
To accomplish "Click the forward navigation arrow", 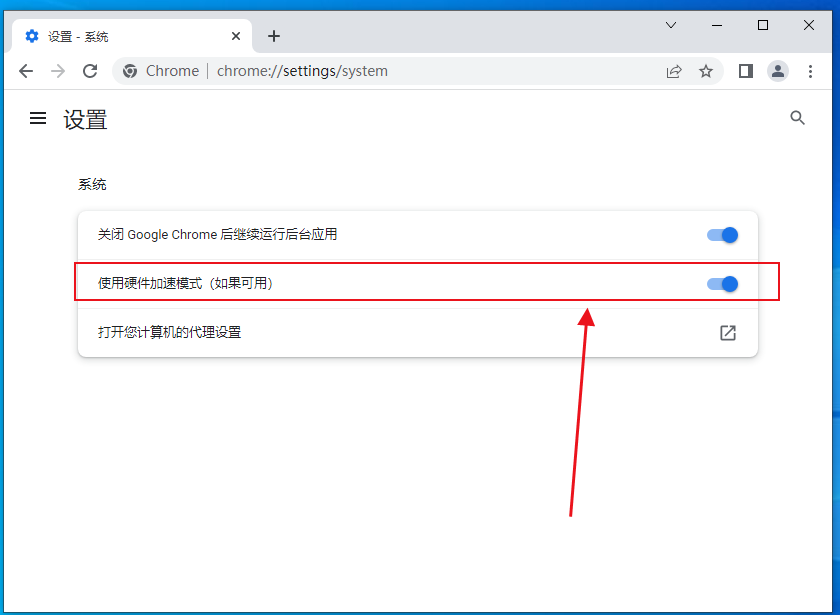I will pyautogui.click(x=58, y=71).
